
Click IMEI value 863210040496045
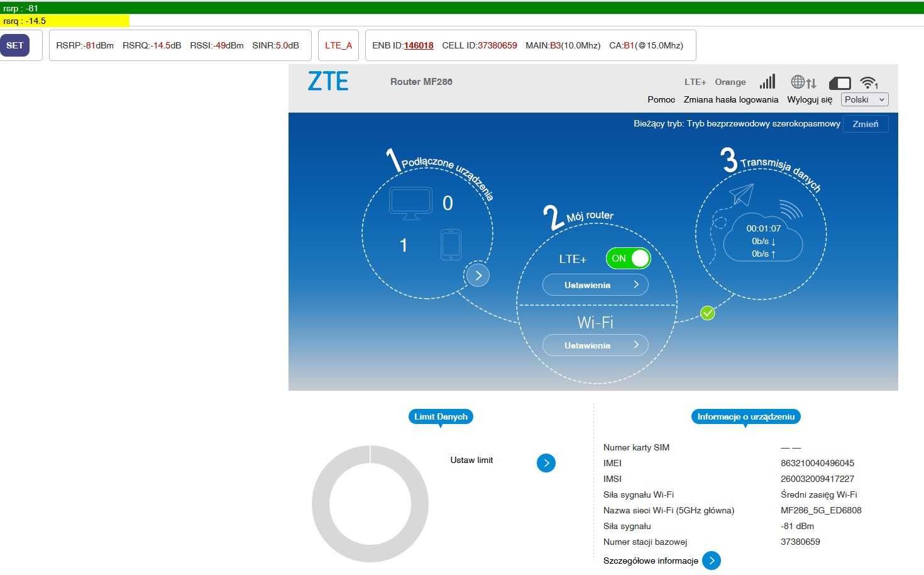pos(817,463)
